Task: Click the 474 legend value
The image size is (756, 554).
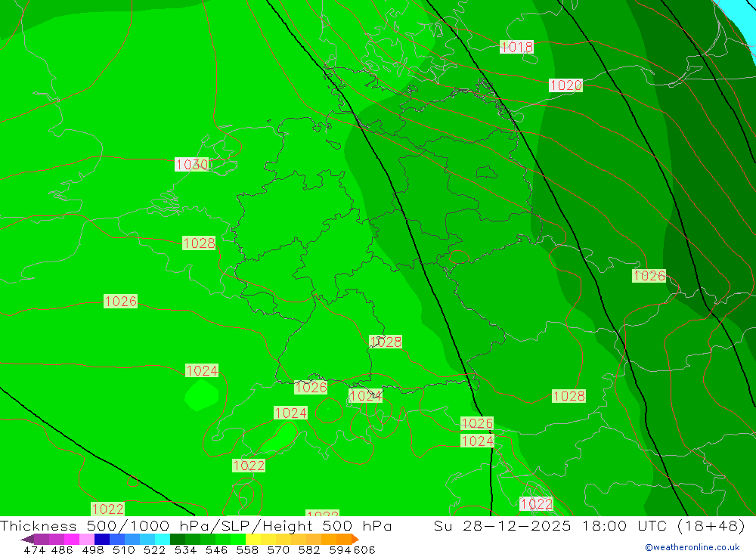Action: click(x=34, y=550)
